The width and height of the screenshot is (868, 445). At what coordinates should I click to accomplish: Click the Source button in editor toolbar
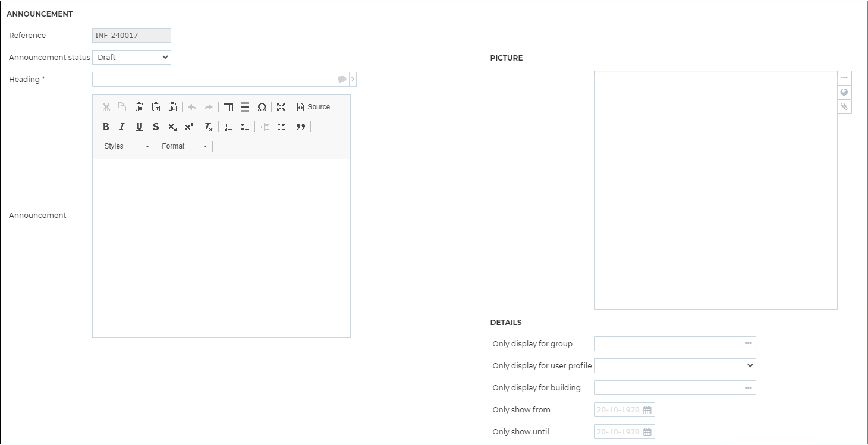(x=313, y=107)
